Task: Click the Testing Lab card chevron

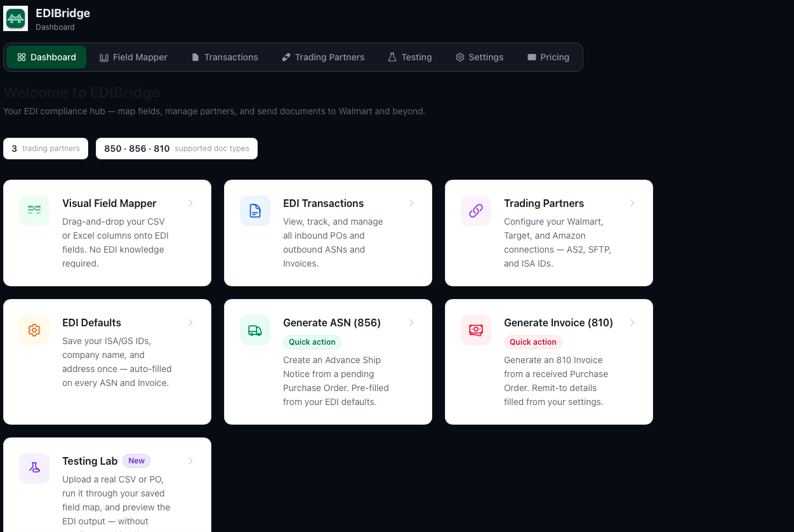Action: 190,461
